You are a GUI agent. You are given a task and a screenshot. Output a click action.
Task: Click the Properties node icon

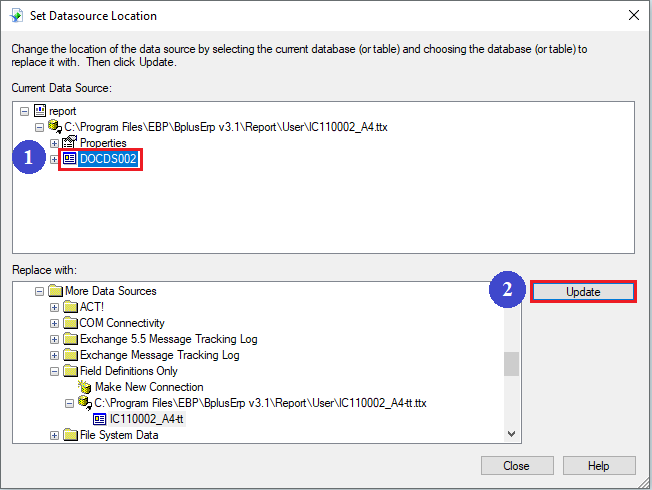click(x=69, y=143)
